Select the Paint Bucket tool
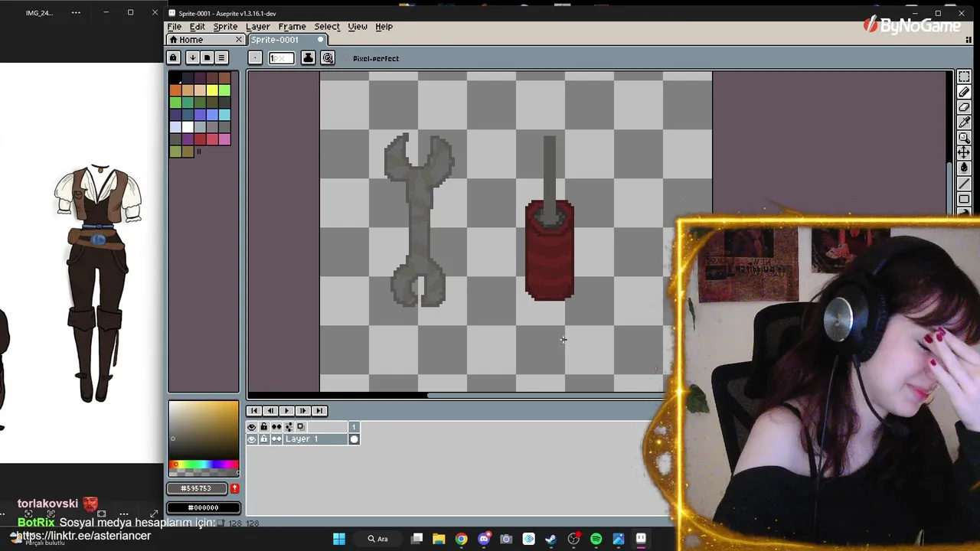Image resolution: width=980 pixels, height=551 pixels. (964, 168)
